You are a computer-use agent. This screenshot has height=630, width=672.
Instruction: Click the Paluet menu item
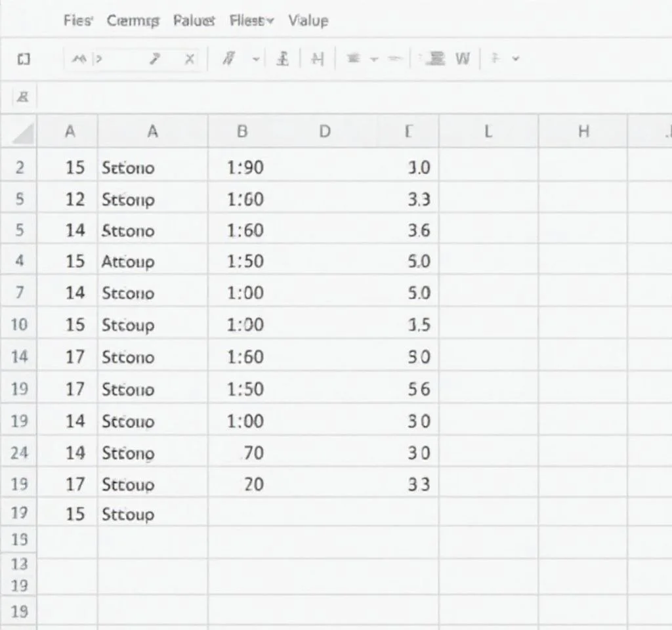coord(194,21)
